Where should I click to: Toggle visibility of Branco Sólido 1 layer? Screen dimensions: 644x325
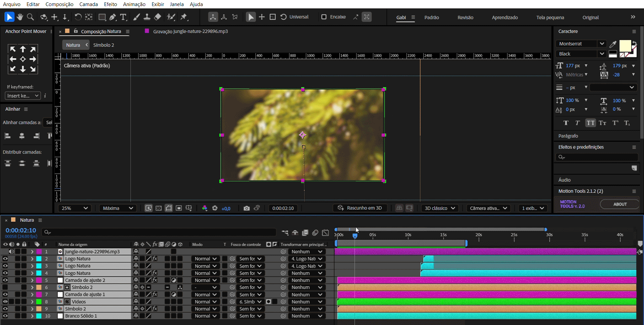pyautogui.click(x=5, y=316)
